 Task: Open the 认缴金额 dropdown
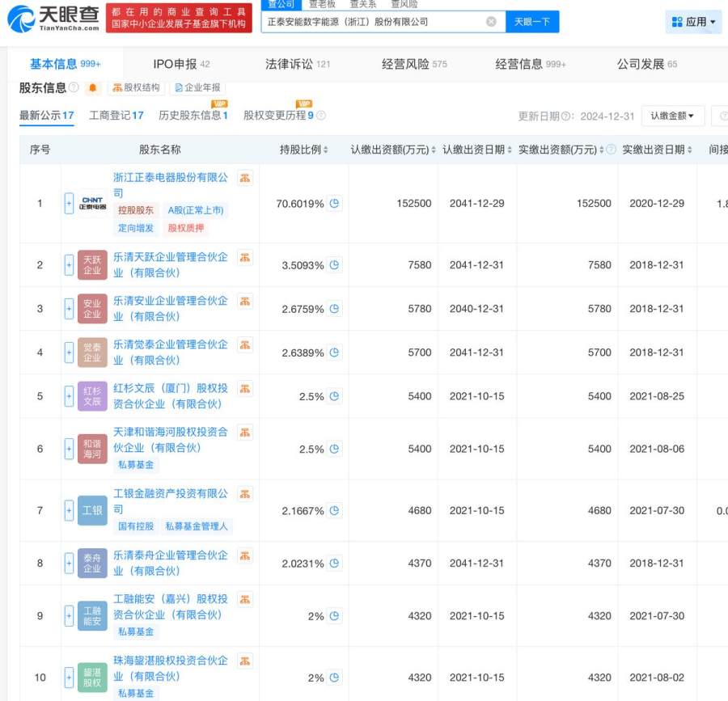(x=673, y=116)
